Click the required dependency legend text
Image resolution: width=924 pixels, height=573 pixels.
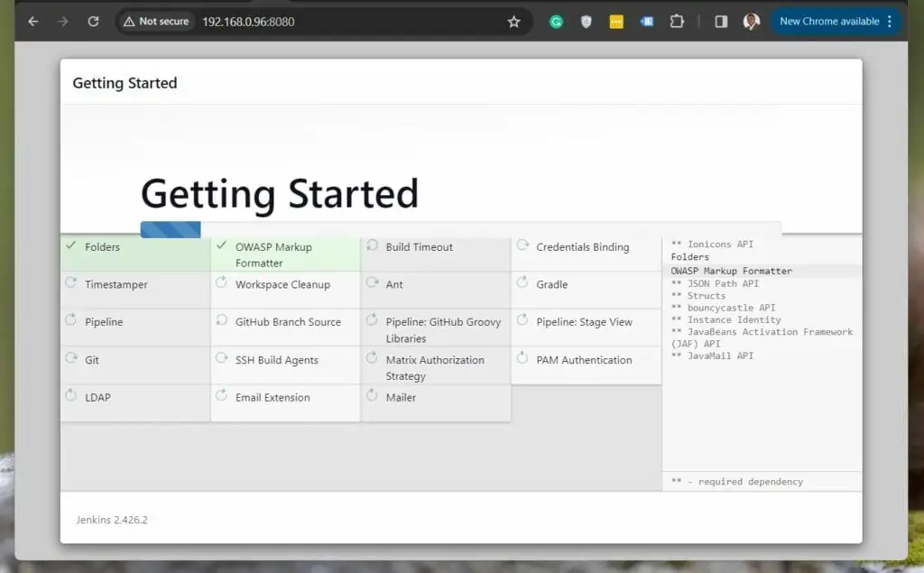coord(736,482)
